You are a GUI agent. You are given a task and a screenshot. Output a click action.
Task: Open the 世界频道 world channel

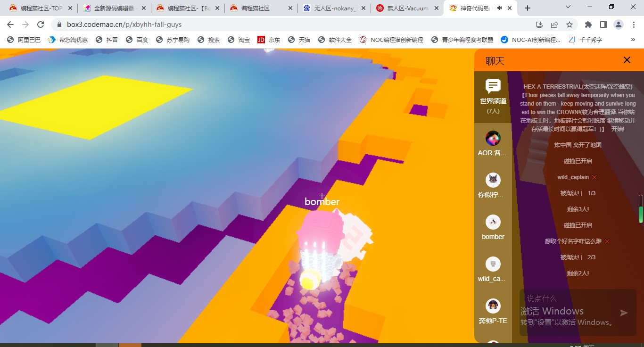(x=493, y=97)
